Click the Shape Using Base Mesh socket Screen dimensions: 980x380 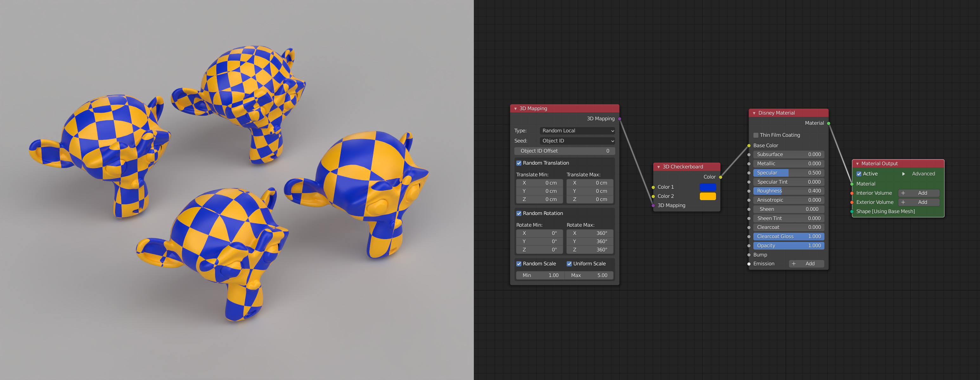(x=852, y=212)
